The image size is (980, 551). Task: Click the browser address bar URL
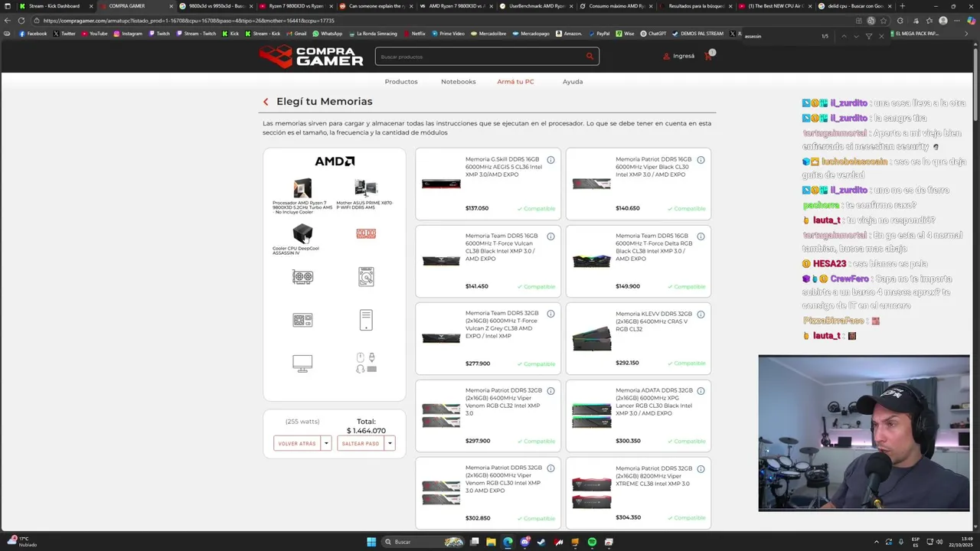click(188, 21)
